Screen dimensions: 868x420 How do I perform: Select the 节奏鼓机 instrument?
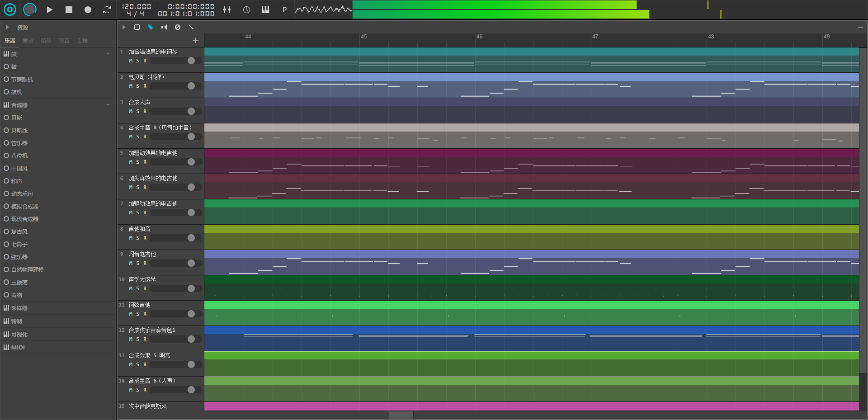point(22,79)
